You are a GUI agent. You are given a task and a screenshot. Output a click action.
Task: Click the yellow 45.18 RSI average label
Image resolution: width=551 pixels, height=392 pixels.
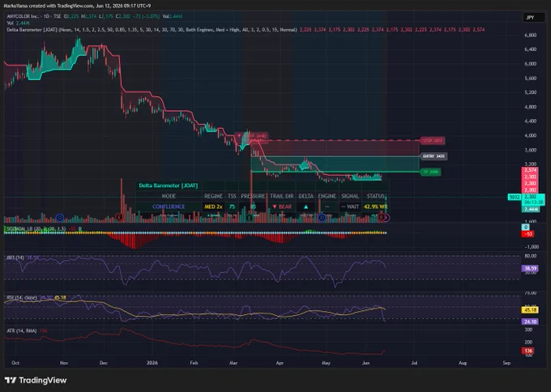pyautogui.click(x=529, y=310)
